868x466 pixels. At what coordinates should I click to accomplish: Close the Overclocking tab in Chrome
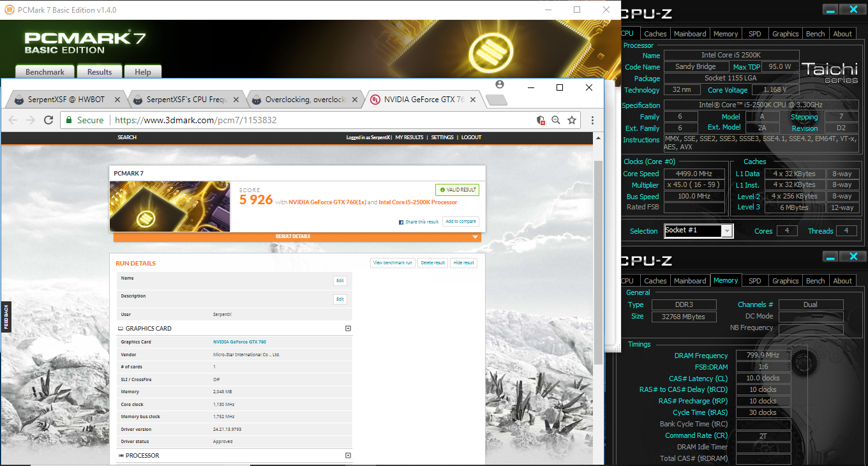pyautogui.click(x=354, y=100)
